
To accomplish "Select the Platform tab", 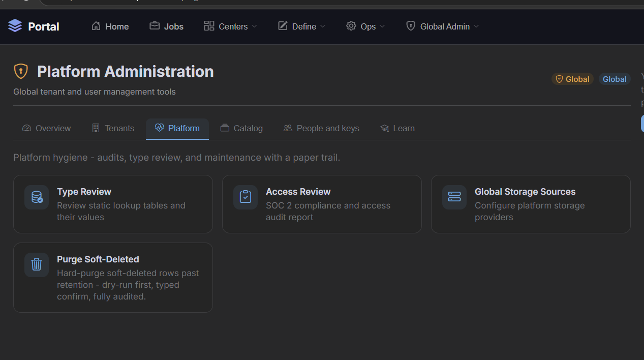I will 177,129.
